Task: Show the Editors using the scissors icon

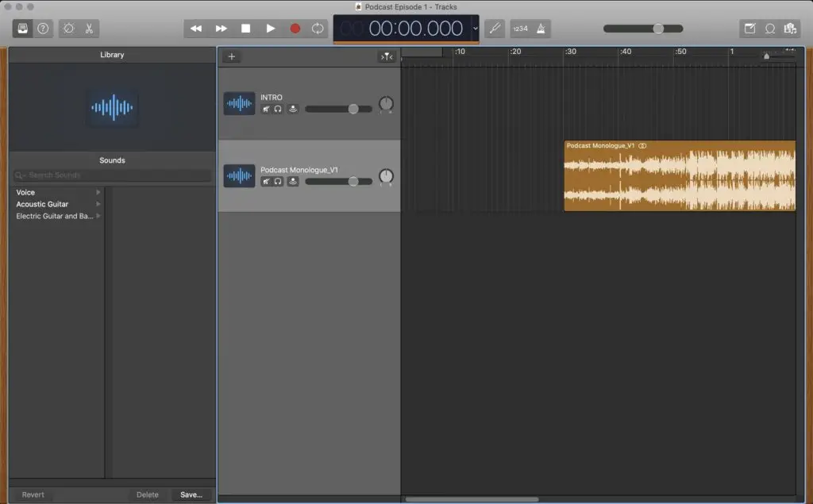Action: coord(90,29)
